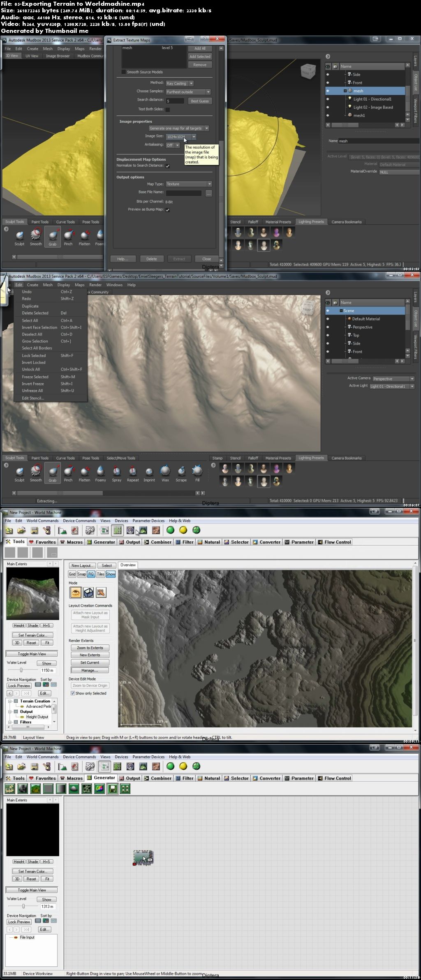The height and width of the screenshot is (980, 421).
Task: Toggle the Grid button in the layout panel
Action: click(72, 574)
